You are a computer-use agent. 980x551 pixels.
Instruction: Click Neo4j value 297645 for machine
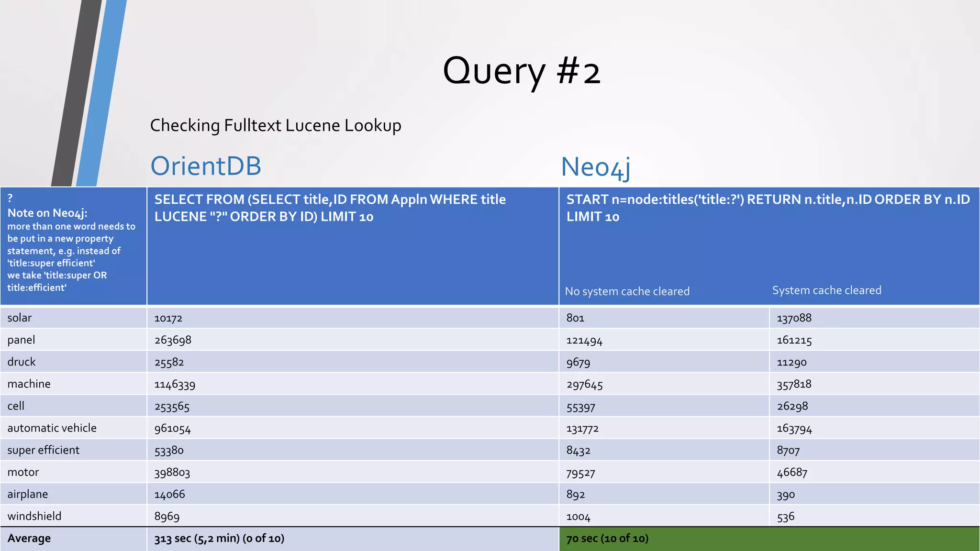tap(584, 385)
